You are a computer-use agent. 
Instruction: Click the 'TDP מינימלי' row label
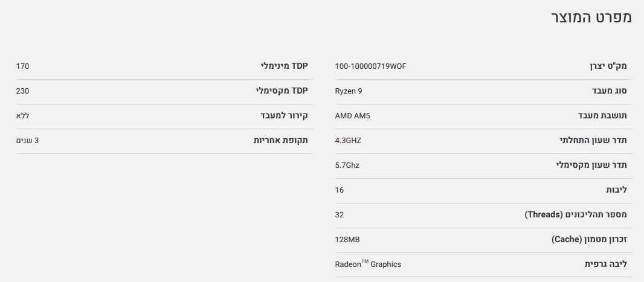tap(284, 66)
